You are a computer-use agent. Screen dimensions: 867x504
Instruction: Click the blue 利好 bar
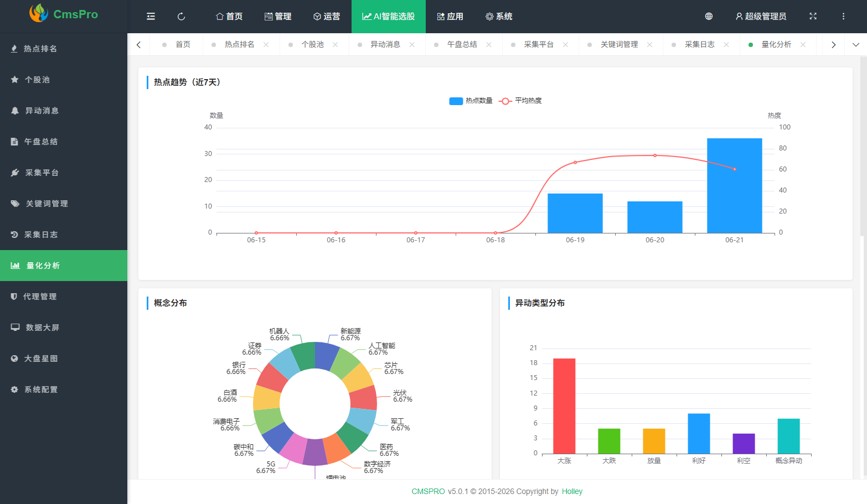[699, 434]
